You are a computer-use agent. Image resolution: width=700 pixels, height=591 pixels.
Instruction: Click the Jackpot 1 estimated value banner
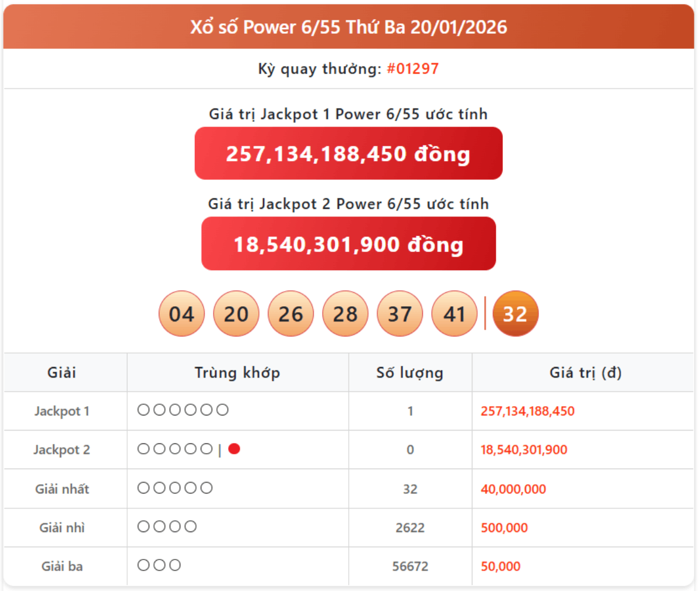(x=348, y=153)
